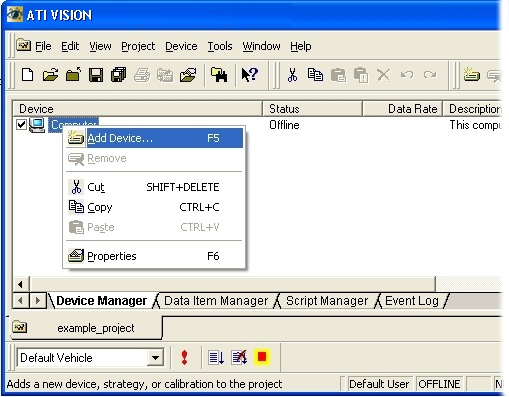
Task: Click the Status column header
Action: (x=312, y=109)
